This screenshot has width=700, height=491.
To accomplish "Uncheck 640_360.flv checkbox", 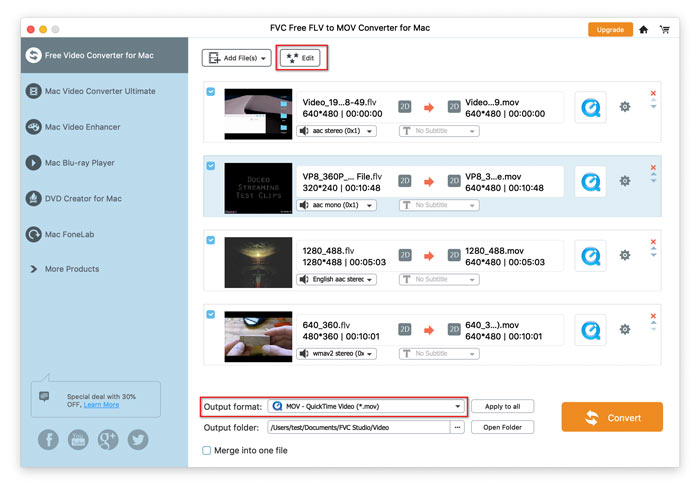I will point(211,314).
